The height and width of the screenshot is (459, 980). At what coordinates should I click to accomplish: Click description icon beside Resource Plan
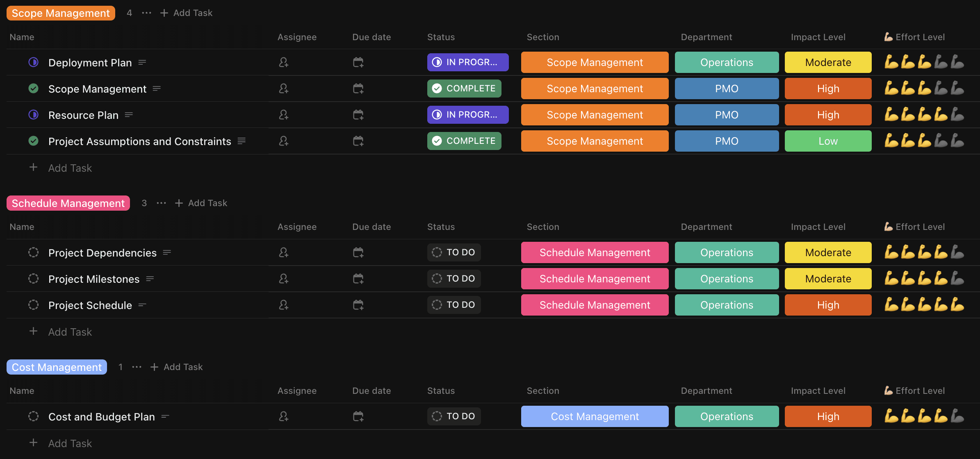(x=129, y=115)
